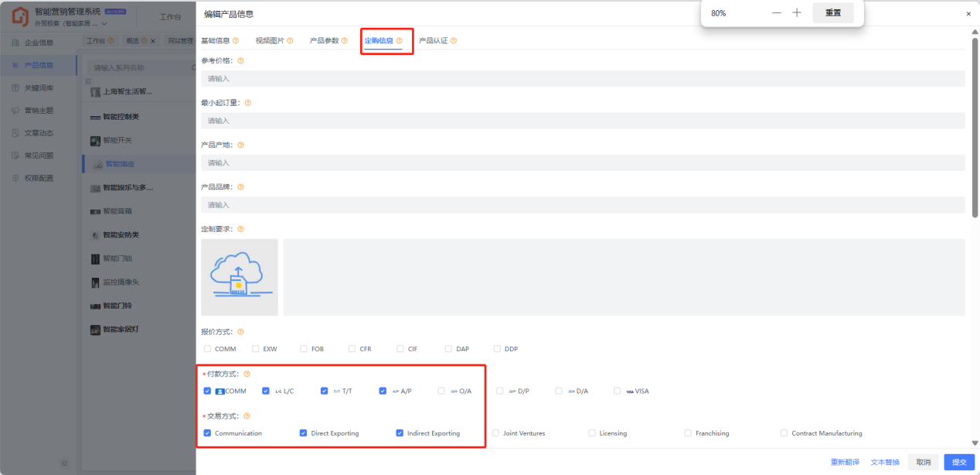The height and width of the screenshot is (475, 980).
Task: Click the help icon beside 参考价格
Action: 240,60
